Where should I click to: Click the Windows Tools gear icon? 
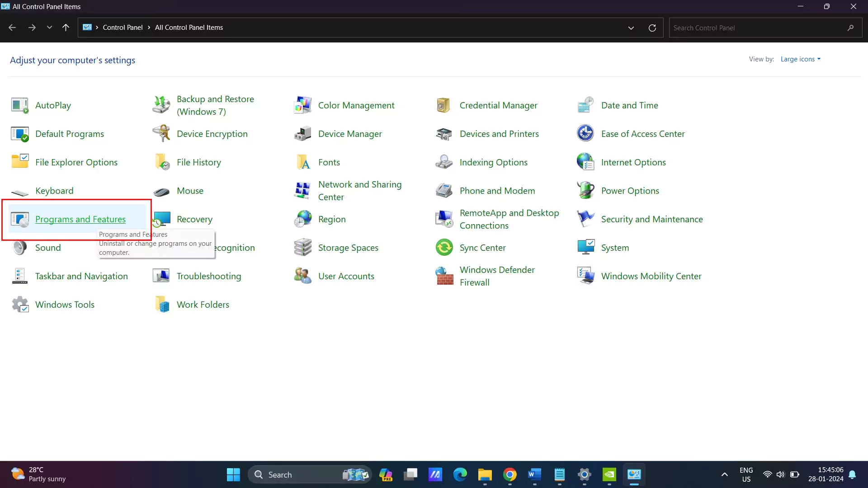(x=19, y=305)
